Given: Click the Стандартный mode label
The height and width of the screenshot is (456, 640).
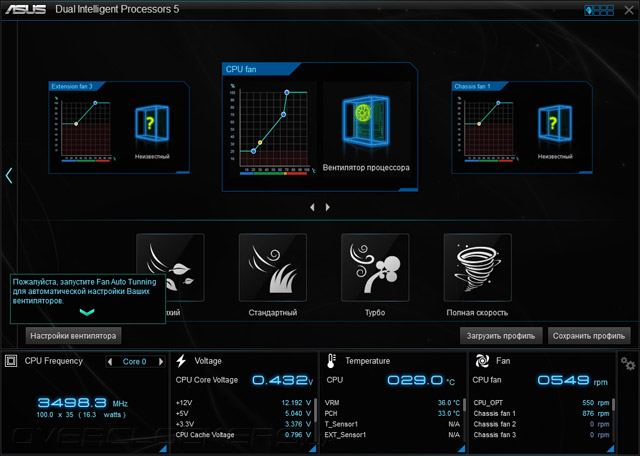Looking at the screenshot, I should point(273,313).
